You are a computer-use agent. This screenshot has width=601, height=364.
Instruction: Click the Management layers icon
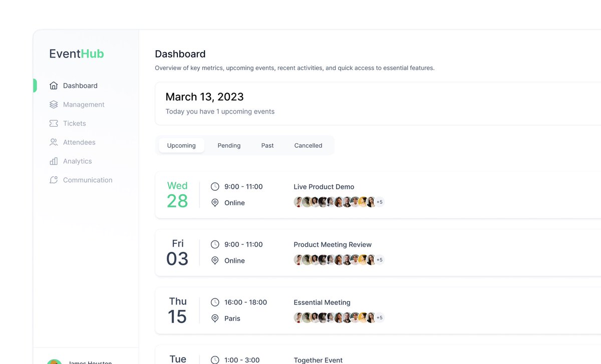[x=54, y=105]
